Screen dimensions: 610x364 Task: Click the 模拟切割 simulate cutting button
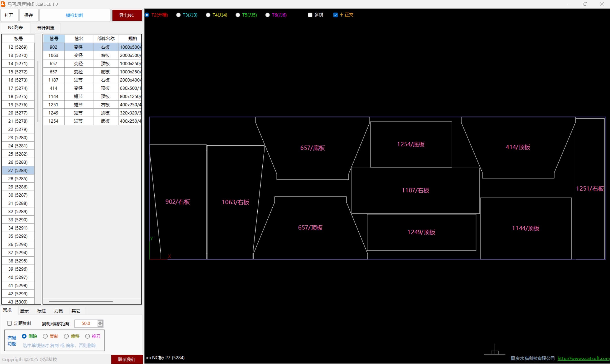(75, 15)
